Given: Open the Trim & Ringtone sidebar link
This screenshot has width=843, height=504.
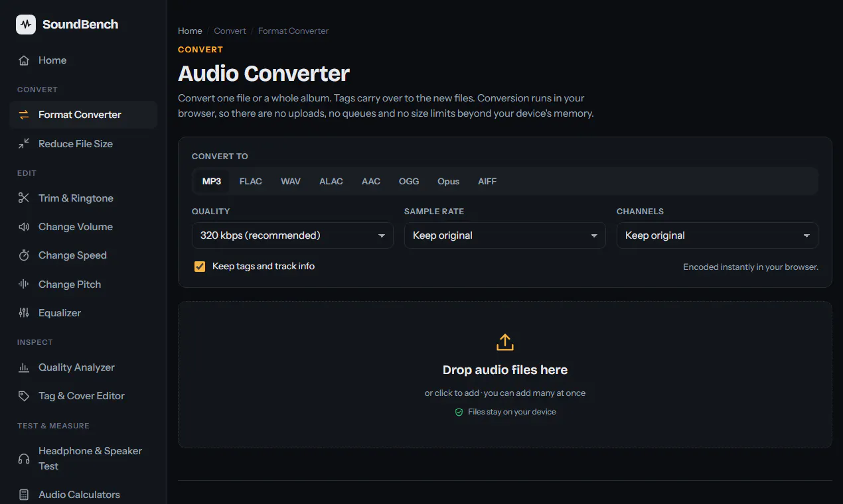Looking at the screenshot, I should coord(84,198).
